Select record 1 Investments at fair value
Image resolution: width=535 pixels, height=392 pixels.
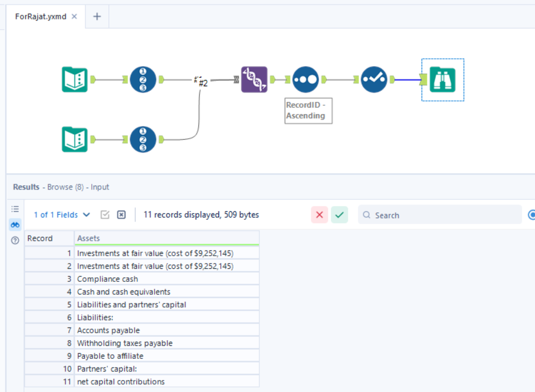click(x=167, y=253)
